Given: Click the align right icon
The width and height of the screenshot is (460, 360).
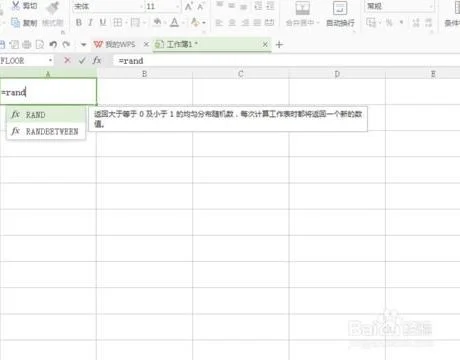Looking at the screenshot, I should (245, 23).
